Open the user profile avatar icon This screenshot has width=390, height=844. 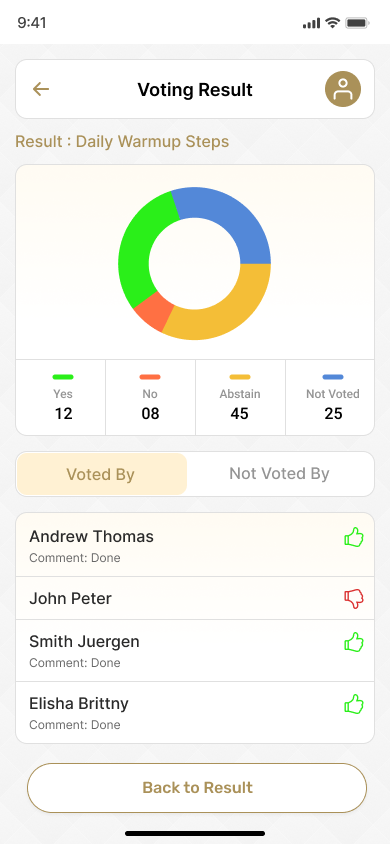point(343,89)
